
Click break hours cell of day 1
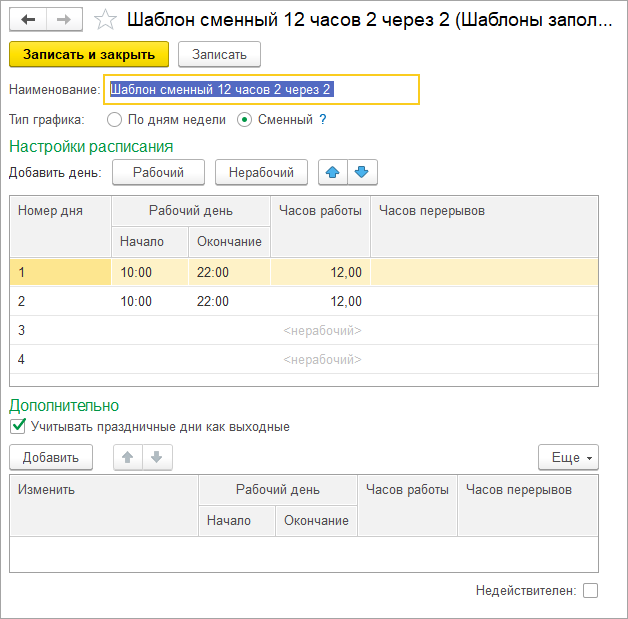point(484,272)
